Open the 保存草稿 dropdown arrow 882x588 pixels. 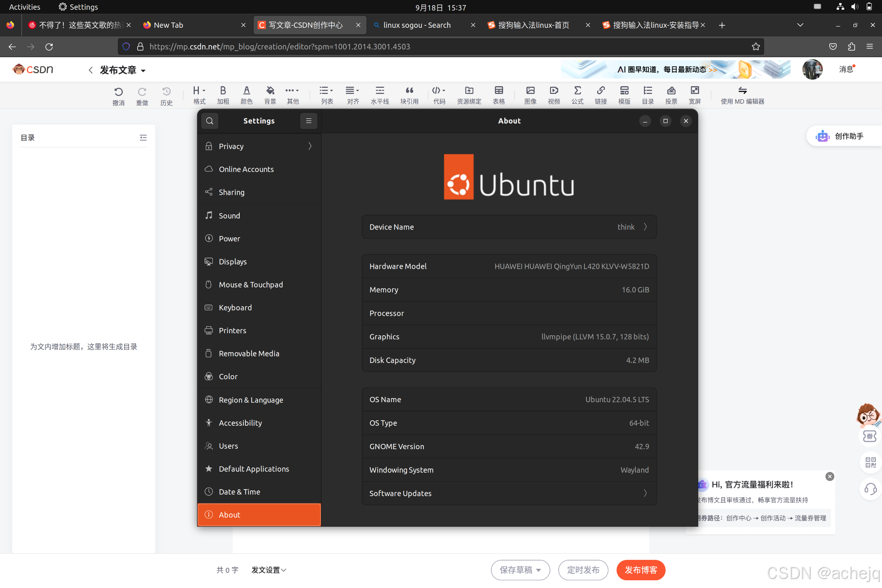tap(539, 570)
